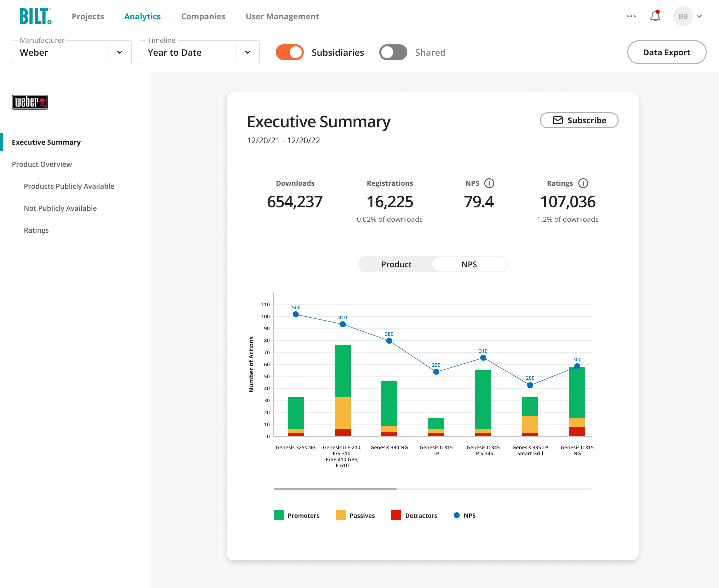Screen dimensions: 719x588
Task: Toggle the Detractors legend swatch
Action: coord(396,515)
